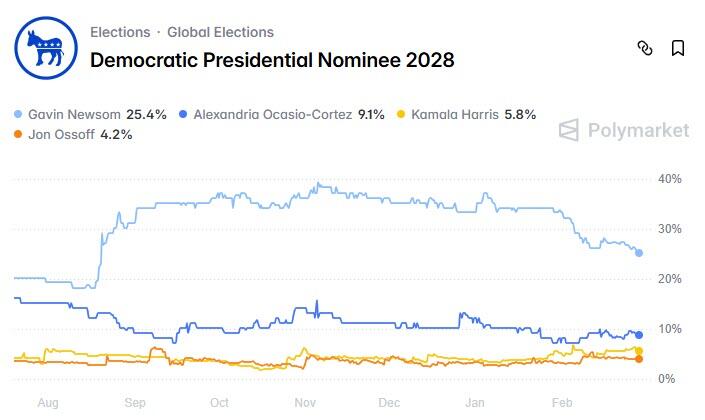Click the 40% gridline label
This screenshot has width=705, height=420.
669,179
